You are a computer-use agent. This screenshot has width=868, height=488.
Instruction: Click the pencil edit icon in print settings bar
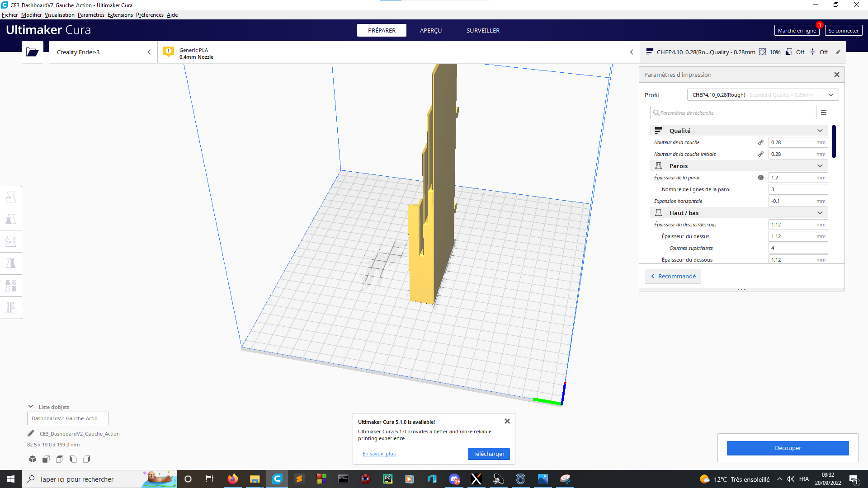pyautogui.click(x=838, y=52)
